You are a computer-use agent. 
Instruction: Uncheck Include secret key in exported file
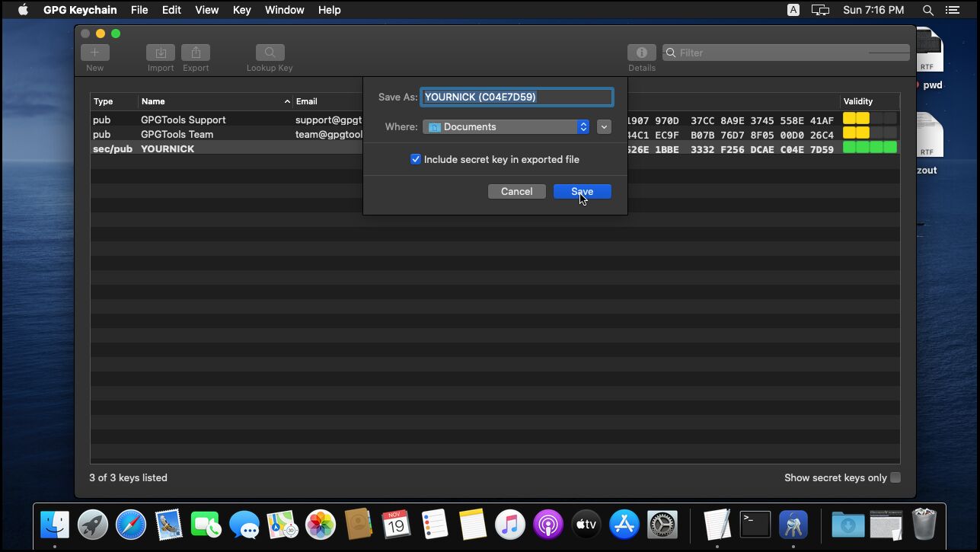coord(416,159)
